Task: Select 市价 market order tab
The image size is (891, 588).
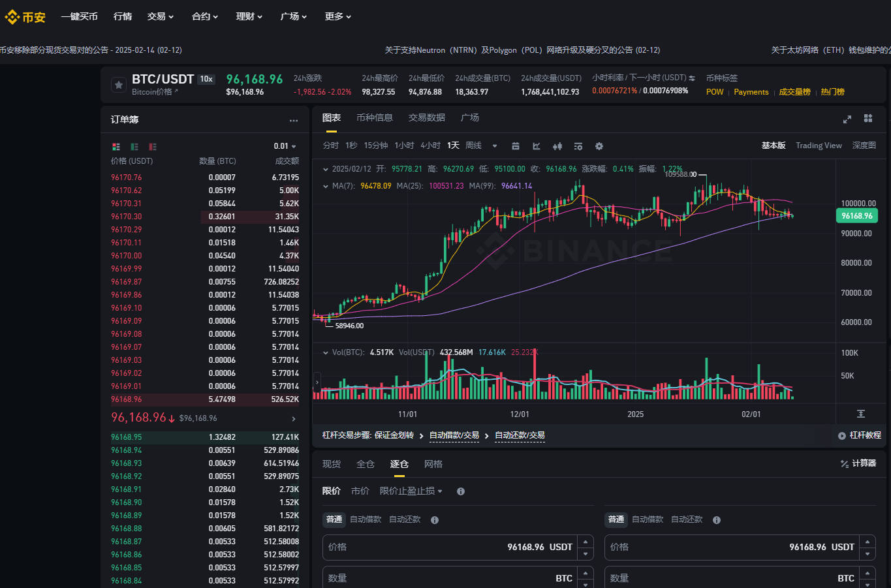Action: tap(360, 491)
